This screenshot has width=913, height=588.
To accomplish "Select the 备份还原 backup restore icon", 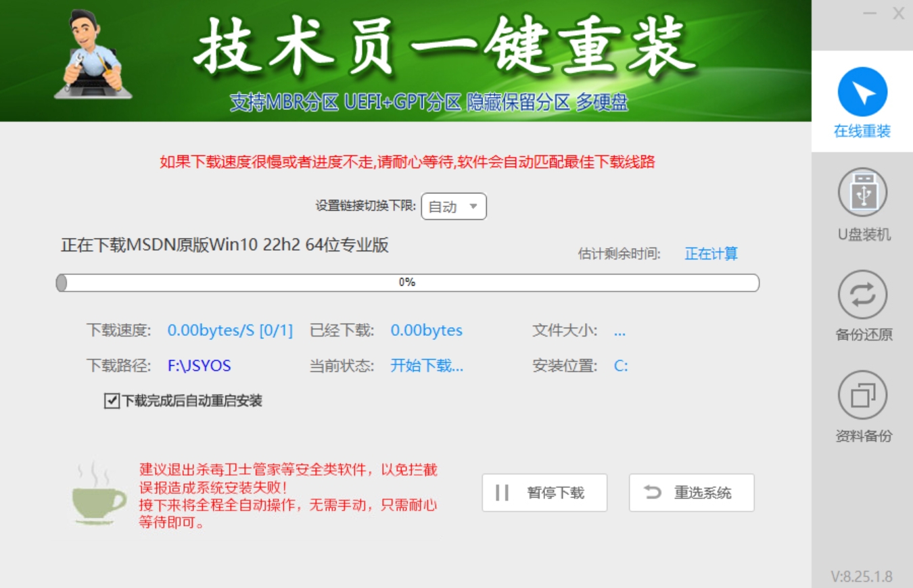I will click(x=862, y=295).
